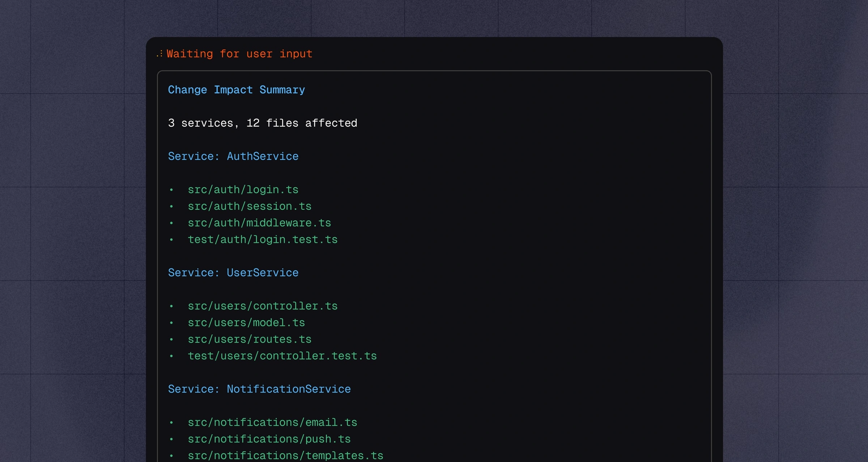The height and width of the screenshot is (462, 868).
Task: Select the test/users/controller.test.ts file entry
Action: pos(282,356)
